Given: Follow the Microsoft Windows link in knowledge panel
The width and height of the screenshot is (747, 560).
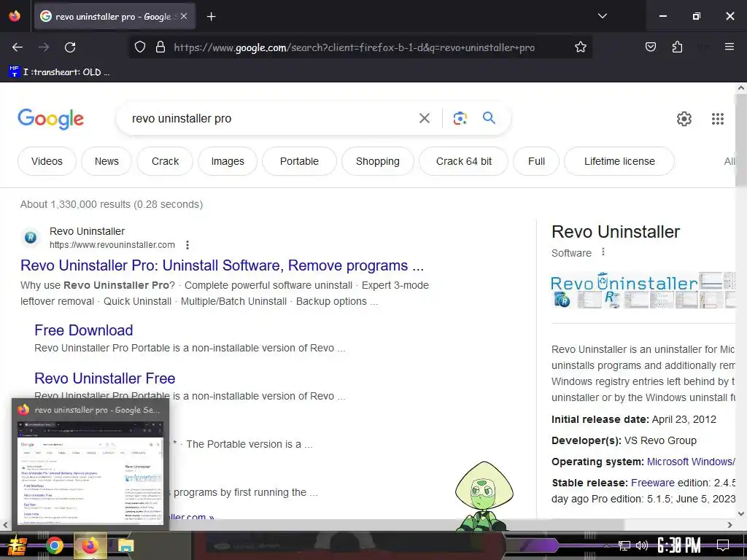Looking at the screenshot, I should (690, 462).
